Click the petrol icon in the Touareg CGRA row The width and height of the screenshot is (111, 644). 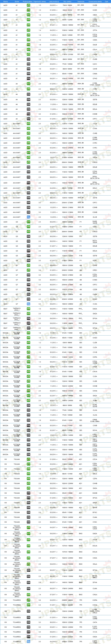(29, 600)
